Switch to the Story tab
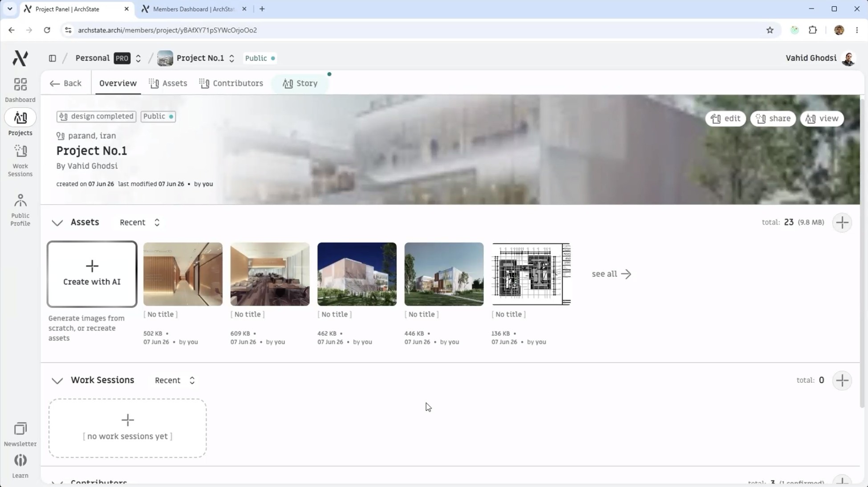This screenshot has width=868, height=487. (x=300, y=83)
